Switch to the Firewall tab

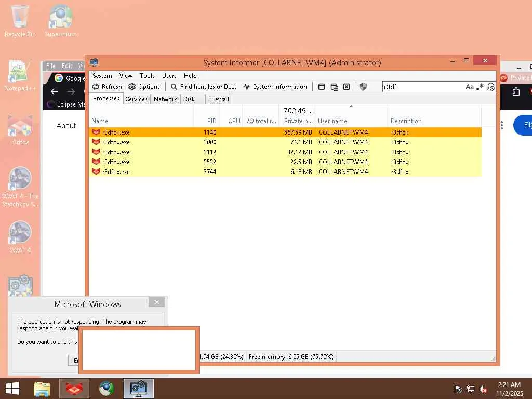(219, 99)
